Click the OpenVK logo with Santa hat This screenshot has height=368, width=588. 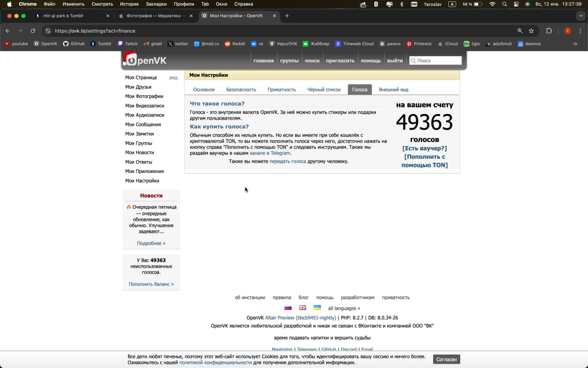coord(145,60)
